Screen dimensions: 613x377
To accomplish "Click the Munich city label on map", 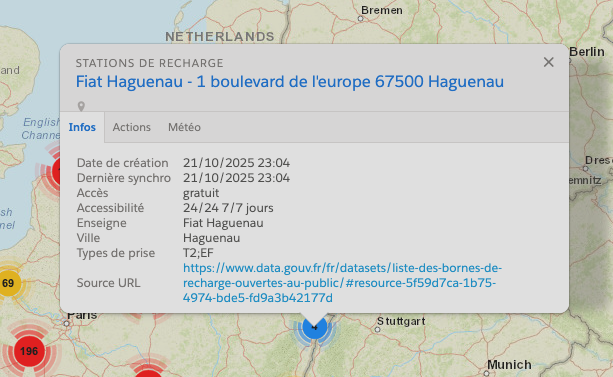I will 509,365.
